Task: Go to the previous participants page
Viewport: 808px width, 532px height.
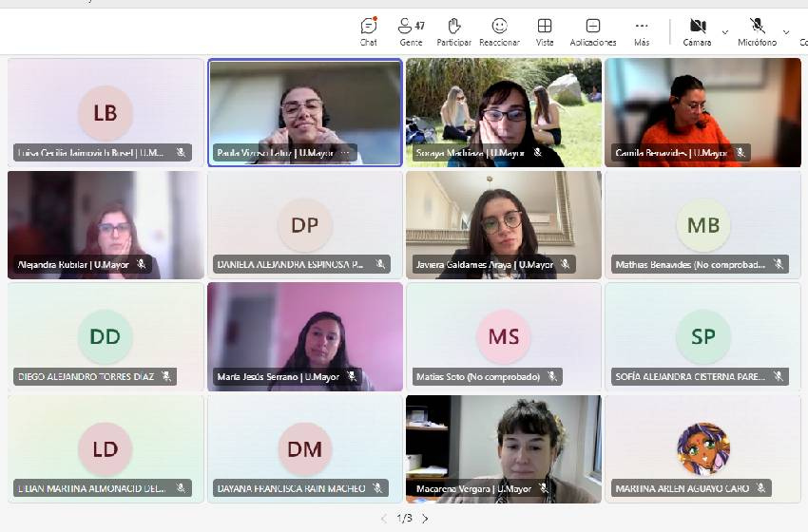Action: [x=383, y=519]
